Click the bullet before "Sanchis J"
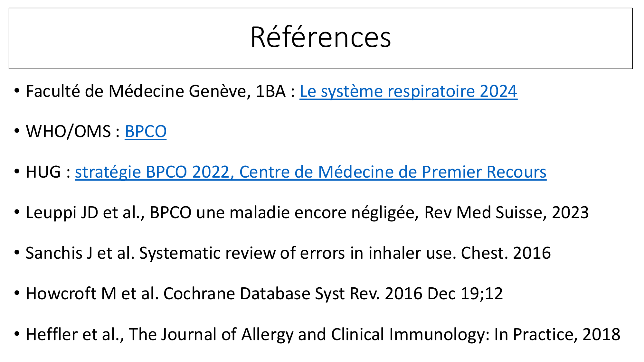Viewport: 644px width, 362px height. (17, 253)
